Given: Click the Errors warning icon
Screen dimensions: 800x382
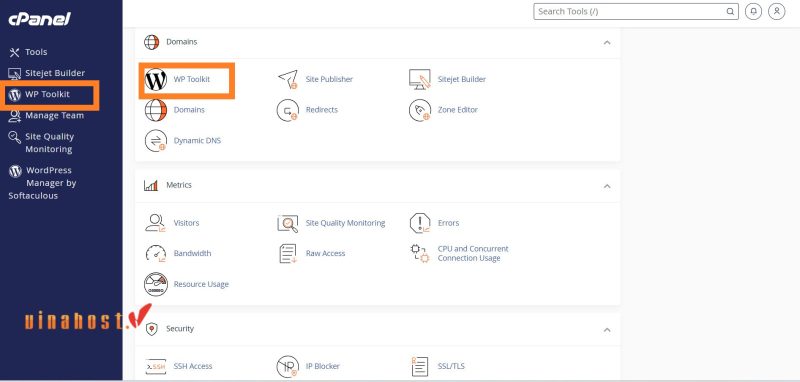Looking at the screenshot, I should coord(420,223).
